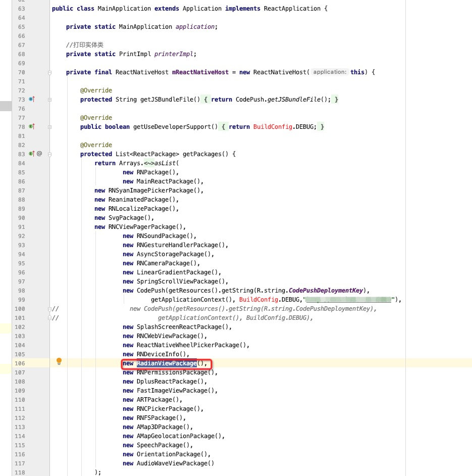Click RNDeviceInfo() on line 105
Image resolution: width=472 pixels, height=476 pixels.
point(162,354)
